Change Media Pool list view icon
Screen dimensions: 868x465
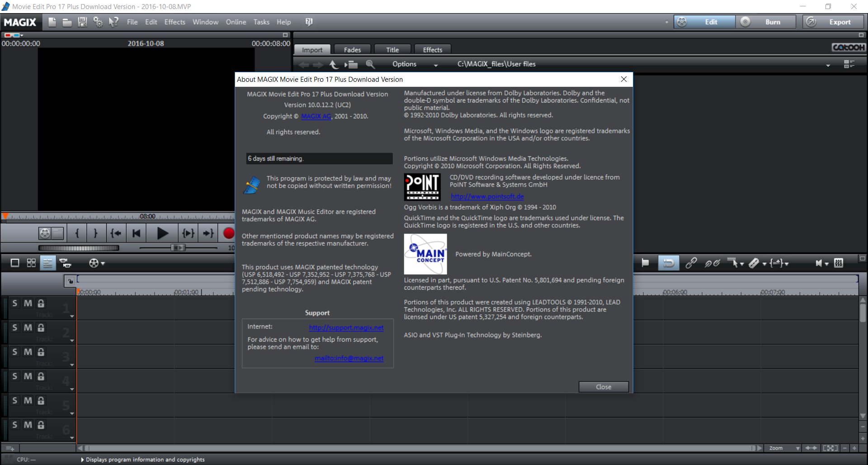849,64
